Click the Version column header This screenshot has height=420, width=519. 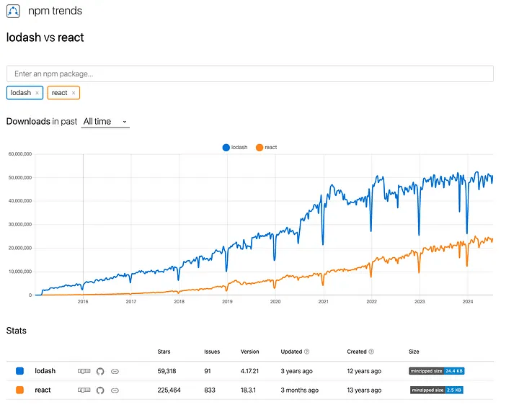coord(250,352)
